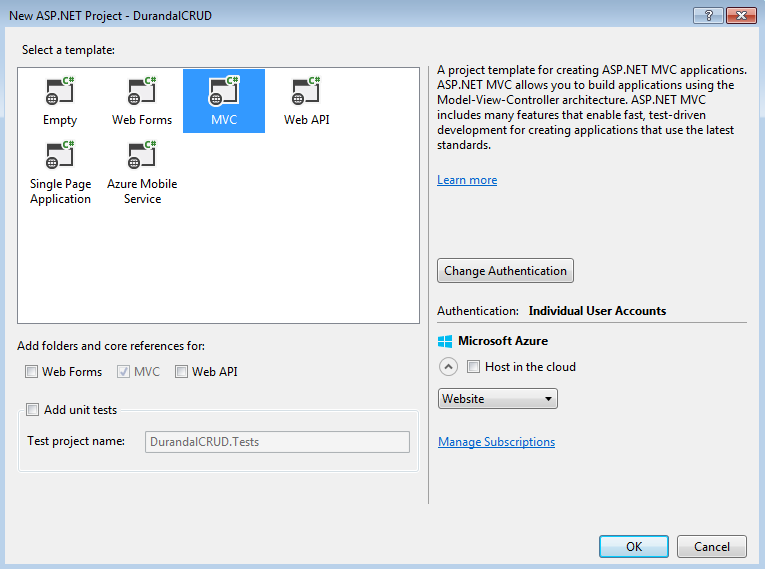
Task: Click the Change Authentication button
Action: [505, 271]
